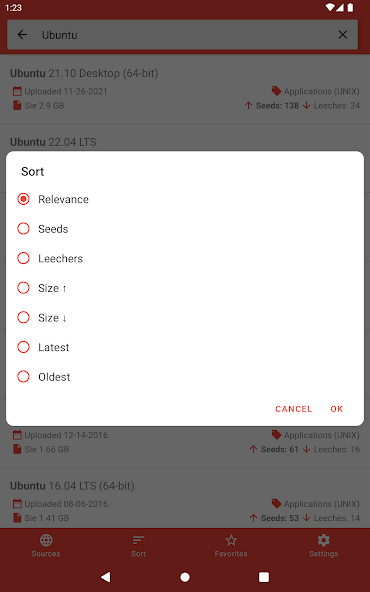Clear the Ubuntu search text
This screenshot has width=370, height=592.
pyautogui.click(x=342, y=35)
